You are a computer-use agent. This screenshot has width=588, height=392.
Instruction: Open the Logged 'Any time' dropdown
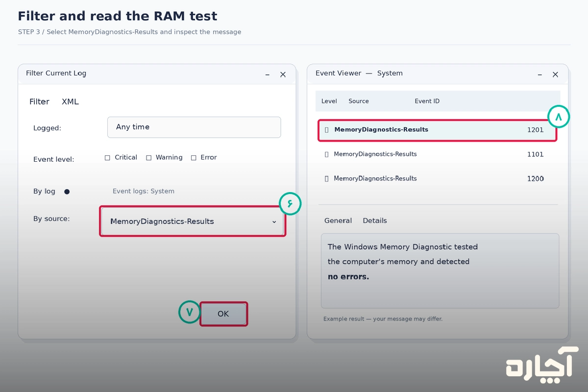(194, 127)
